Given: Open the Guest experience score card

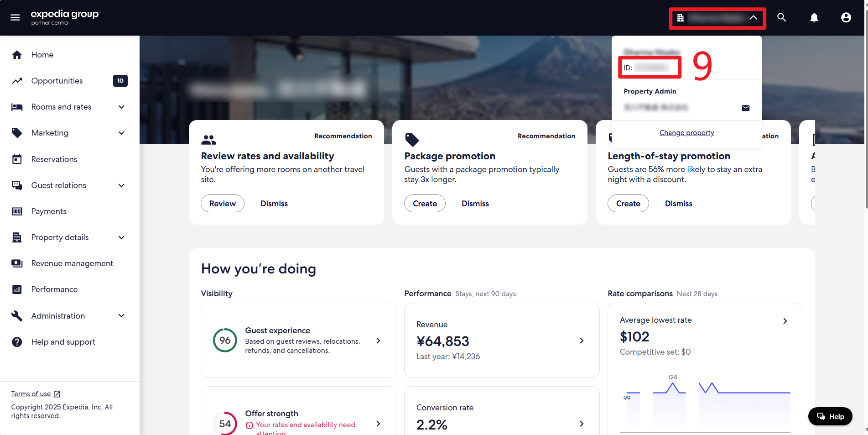Looking at the screenshot, I should (x=298, y=340).
